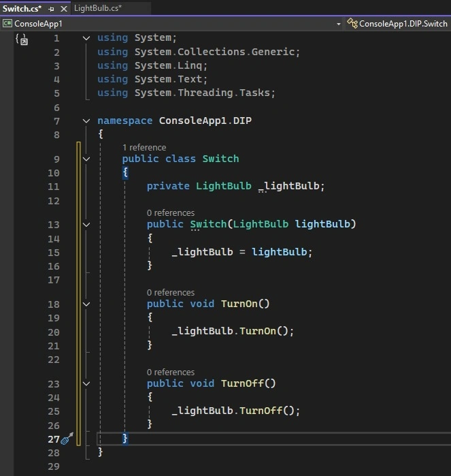
Task: Click the highlighted opening brace on line 10
Action: click(x=125, y=173)
